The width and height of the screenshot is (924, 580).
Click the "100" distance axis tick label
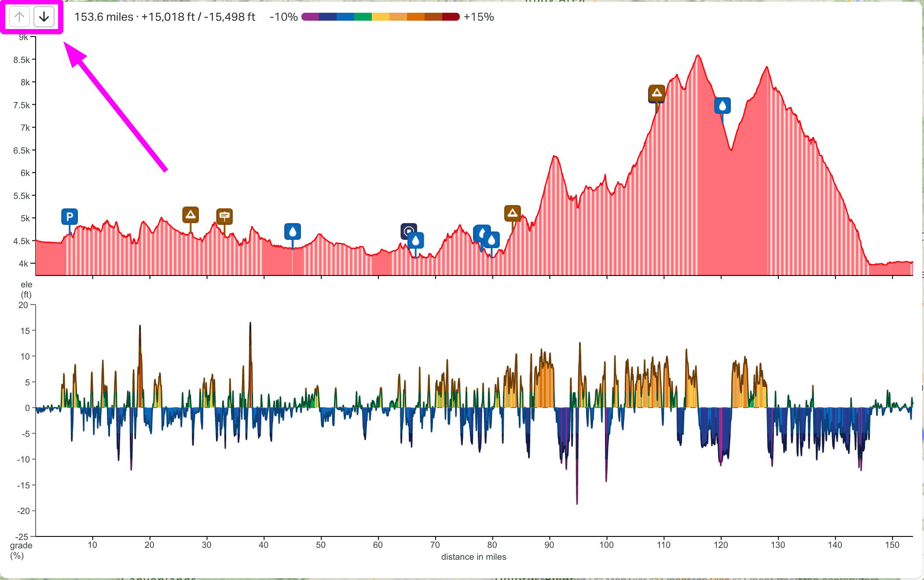(607, 545)
